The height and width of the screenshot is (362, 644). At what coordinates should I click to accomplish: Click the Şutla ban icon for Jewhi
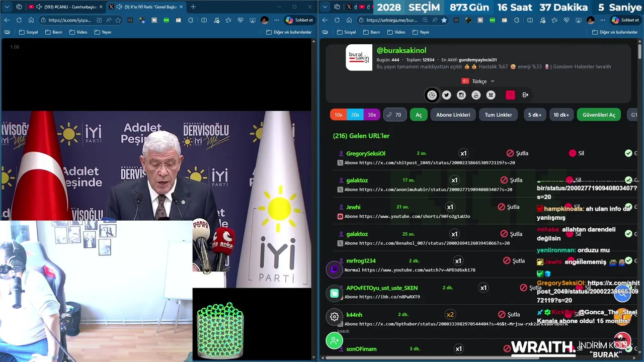pos(501,207)
